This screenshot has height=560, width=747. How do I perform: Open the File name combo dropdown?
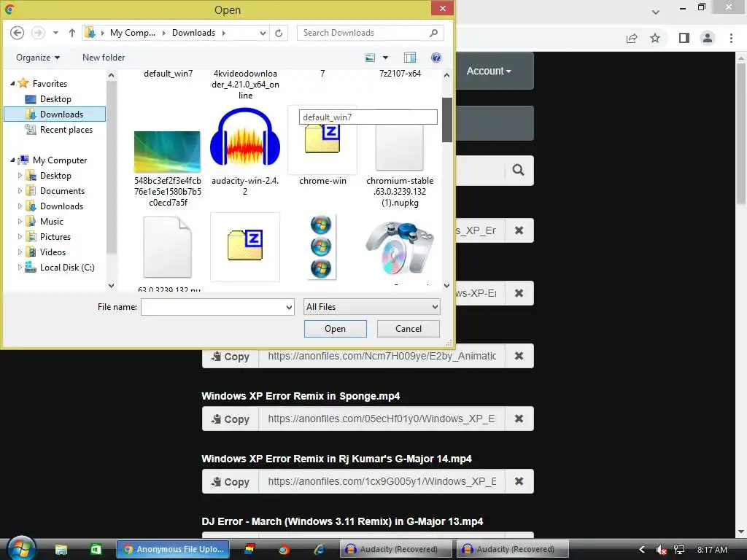[x=289, y=307]
